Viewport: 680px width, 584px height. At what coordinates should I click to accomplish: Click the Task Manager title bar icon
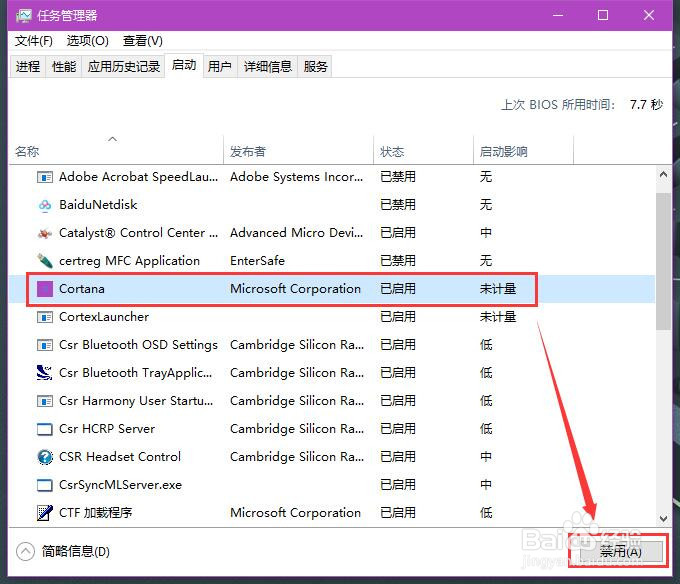23,16
